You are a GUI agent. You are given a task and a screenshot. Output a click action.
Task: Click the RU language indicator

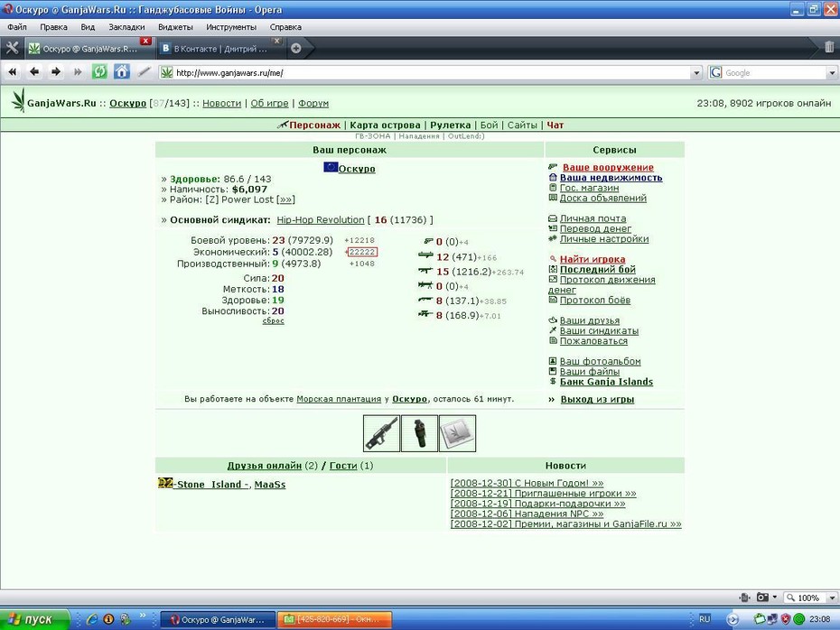[x=705, y=619]
